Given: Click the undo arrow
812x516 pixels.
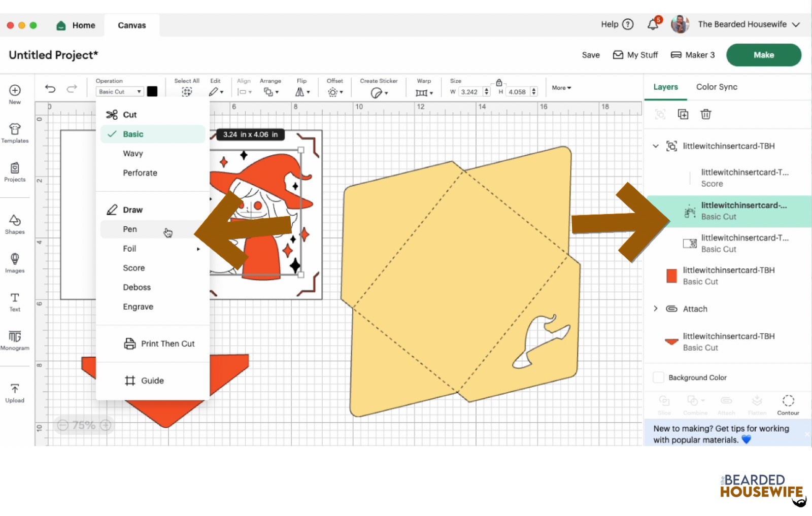Looking at the screenshot, I should coord(50,89).
